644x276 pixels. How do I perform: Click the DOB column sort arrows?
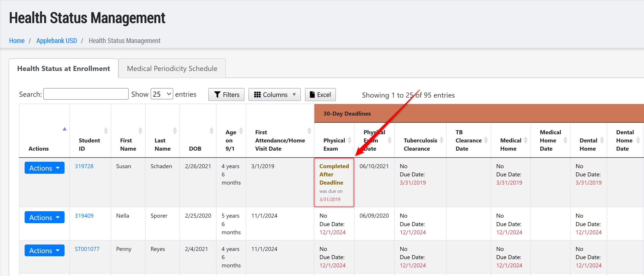click(211, 130)
